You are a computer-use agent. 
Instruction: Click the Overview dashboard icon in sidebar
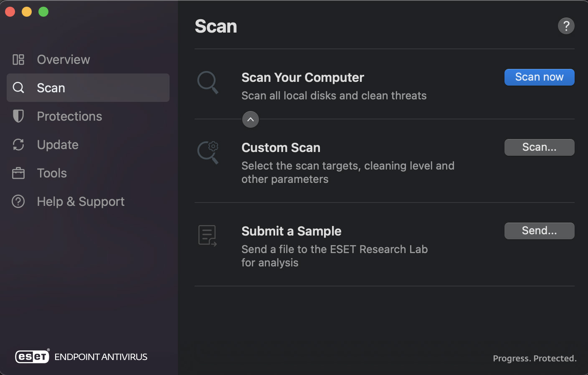(18, 60)
